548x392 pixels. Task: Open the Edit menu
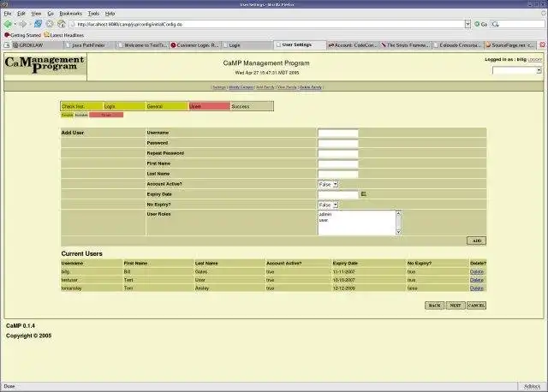pyautogui.click(x=21, y=14)
